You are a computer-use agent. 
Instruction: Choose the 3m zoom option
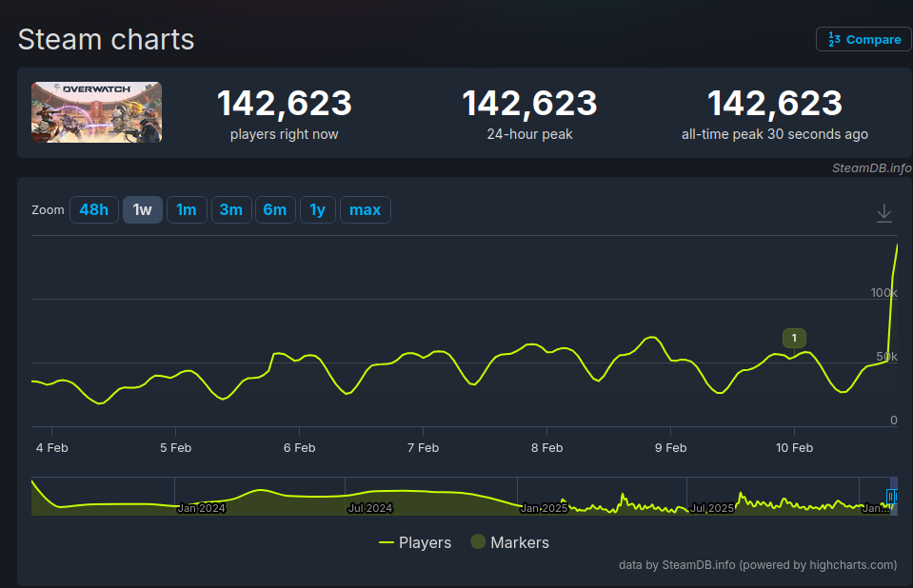(x=231, y=209)
